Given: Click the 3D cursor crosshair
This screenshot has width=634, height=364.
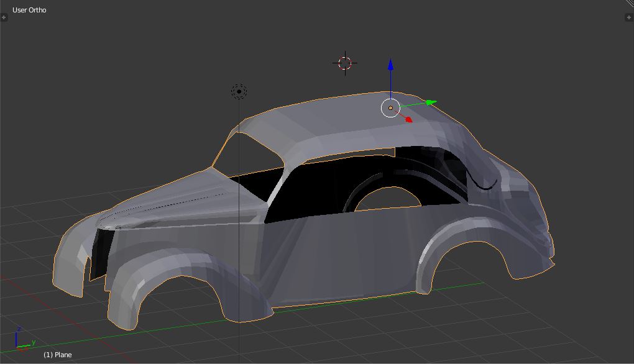Looking at the screenshot, I should click(345, 63).
